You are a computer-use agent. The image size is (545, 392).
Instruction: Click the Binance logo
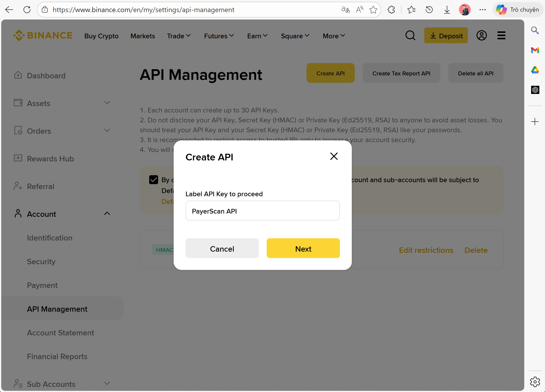tap(43, 35)
